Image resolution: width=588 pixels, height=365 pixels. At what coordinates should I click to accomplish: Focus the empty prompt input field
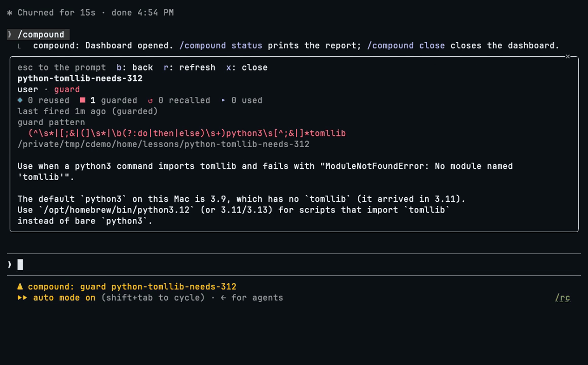(294, 265)
